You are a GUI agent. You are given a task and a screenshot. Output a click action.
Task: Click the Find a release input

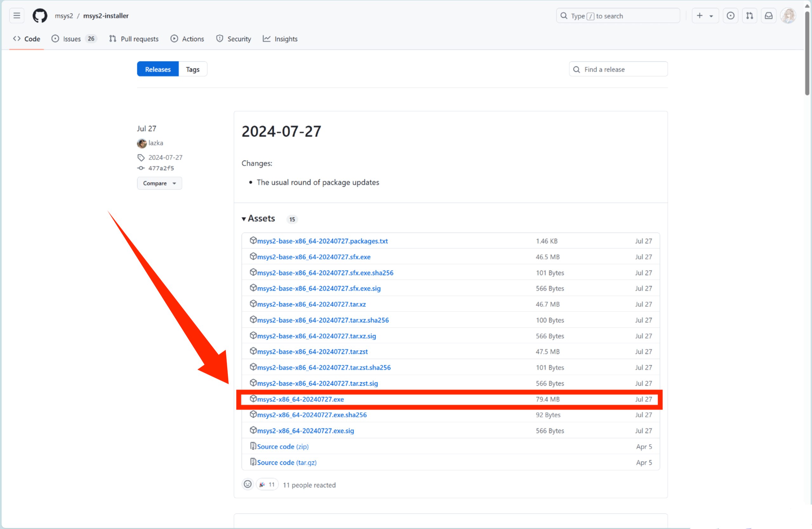pyautogui.click(x=618, y=69)
